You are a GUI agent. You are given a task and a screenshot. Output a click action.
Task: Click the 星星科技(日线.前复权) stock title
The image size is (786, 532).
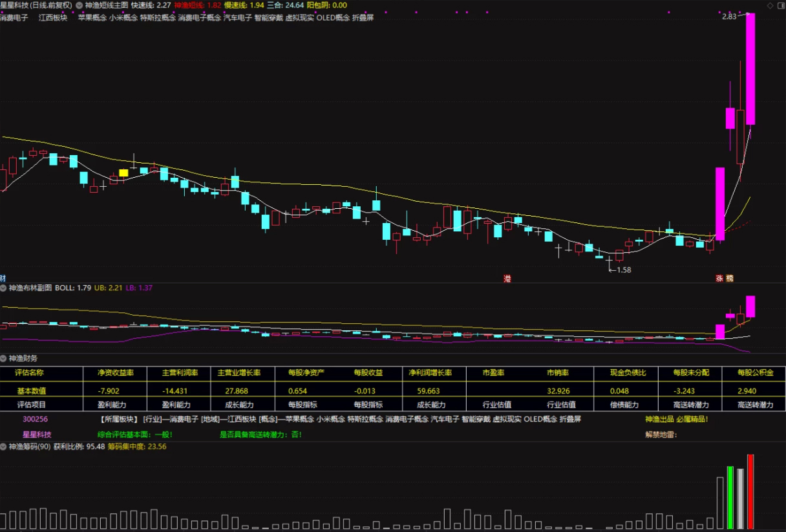[36, 5]
